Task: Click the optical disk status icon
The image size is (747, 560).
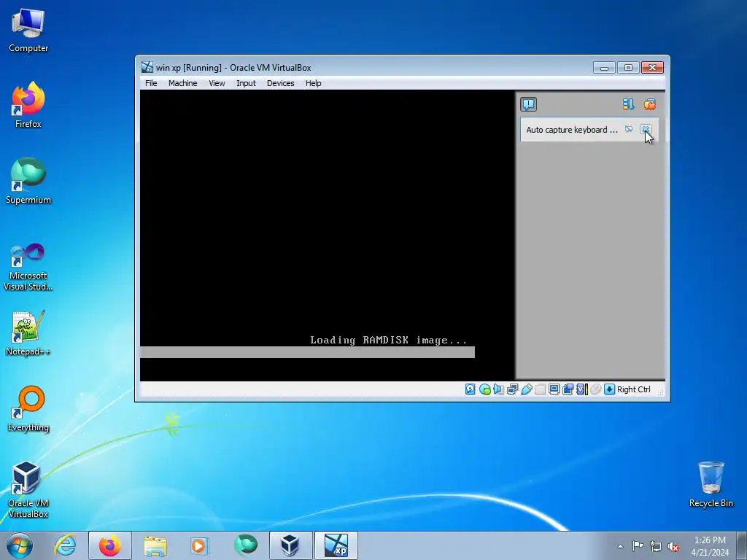Action: pyautogui.click(x=484, y=389)
